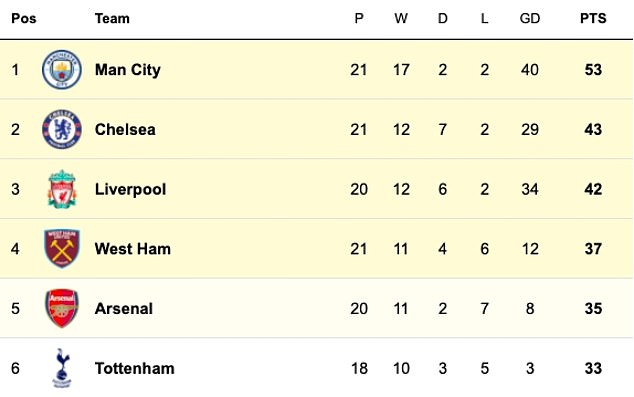Click the Tottenham cockerel crest
Image resolution: width=634 pixels, height=397 pixels.
click(62, 368)
